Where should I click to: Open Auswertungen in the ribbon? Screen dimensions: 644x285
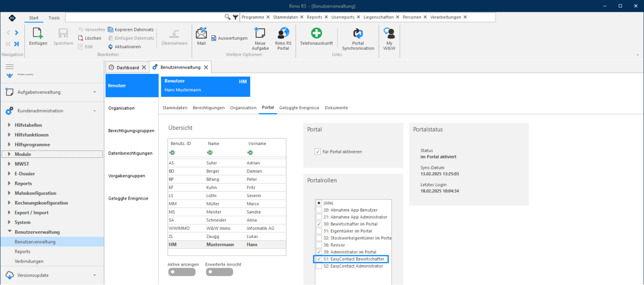click(229, 38)
